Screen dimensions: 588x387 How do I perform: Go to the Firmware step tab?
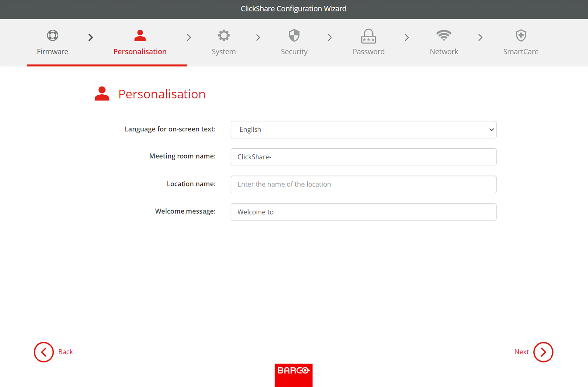pos(52,52)
